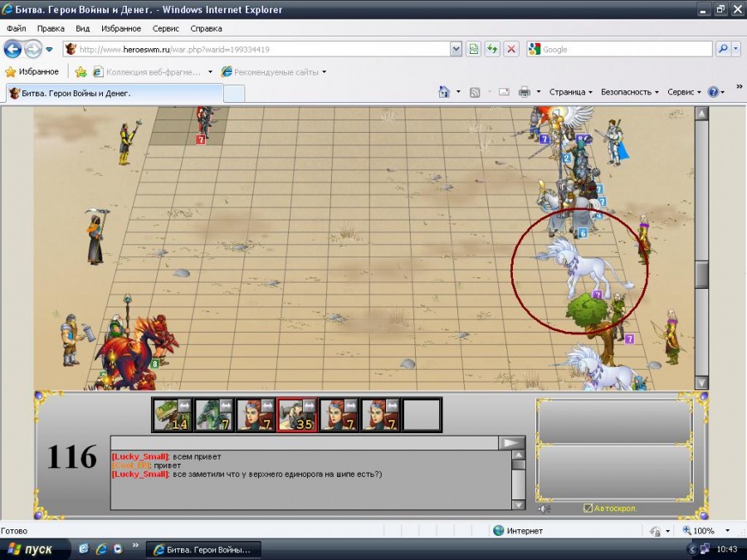Click the battlefield scrollbar down arrow
747x560 pixels.
pos(701,382)
